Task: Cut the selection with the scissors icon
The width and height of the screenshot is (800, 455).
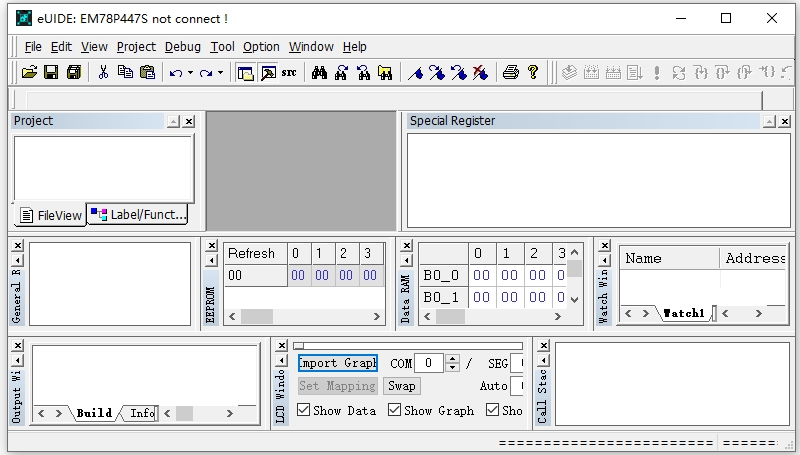Action: point(103,72)
